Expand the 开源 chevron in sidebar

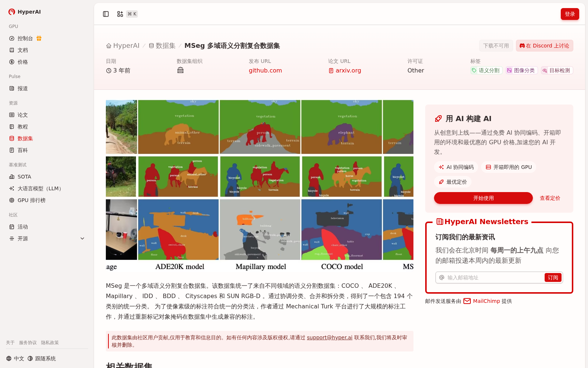82,238
